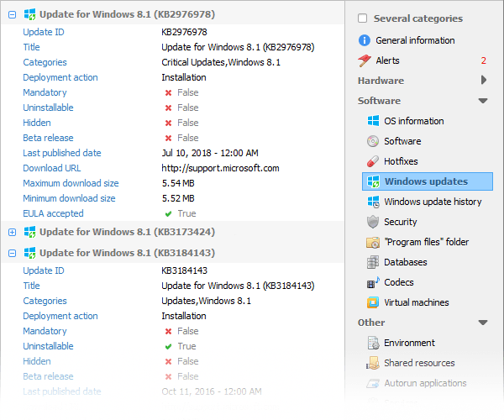Open the Virtual machines icon
Screen dimensions: 504x420
coord(374,302)
